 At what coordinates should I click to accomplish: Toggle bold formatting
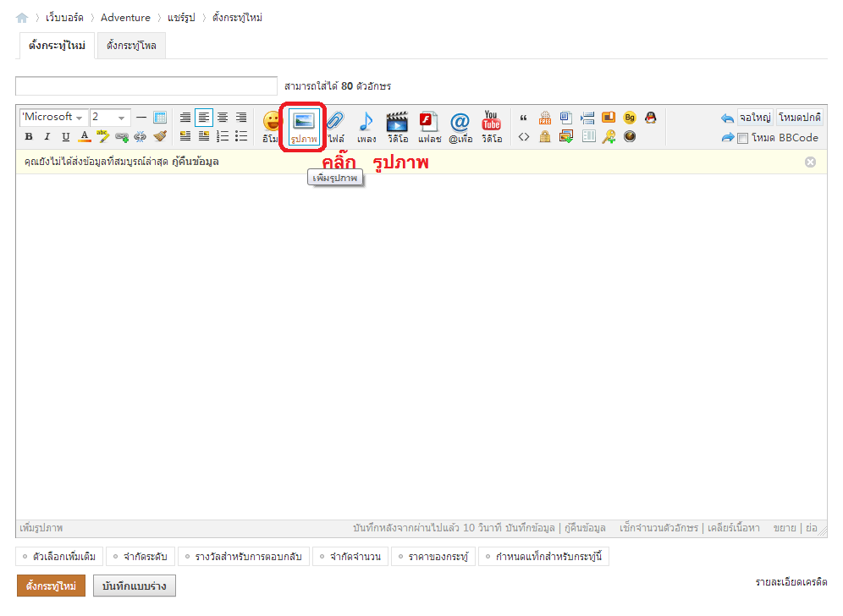pos(29,136)
